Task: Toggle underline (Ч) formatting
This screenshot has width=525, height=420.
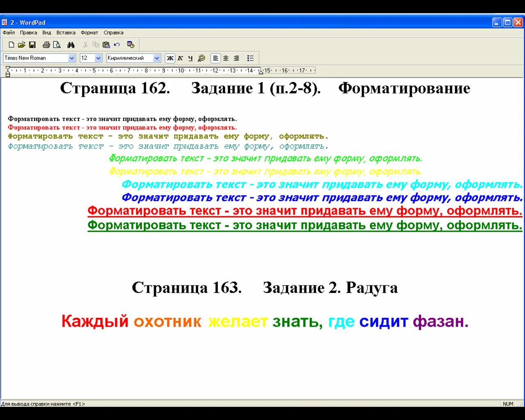Action: coord(191,58)
